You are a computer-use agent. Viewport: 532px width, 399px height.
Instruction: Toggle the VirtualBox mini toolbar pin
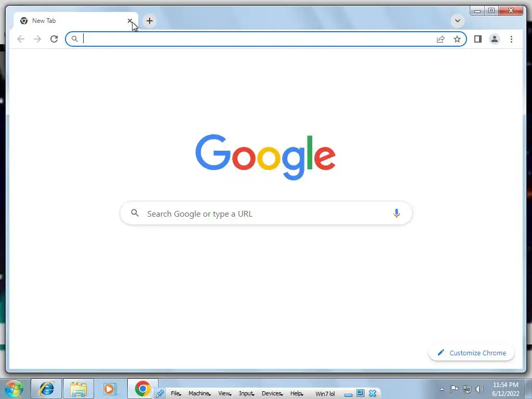point(160,394)
